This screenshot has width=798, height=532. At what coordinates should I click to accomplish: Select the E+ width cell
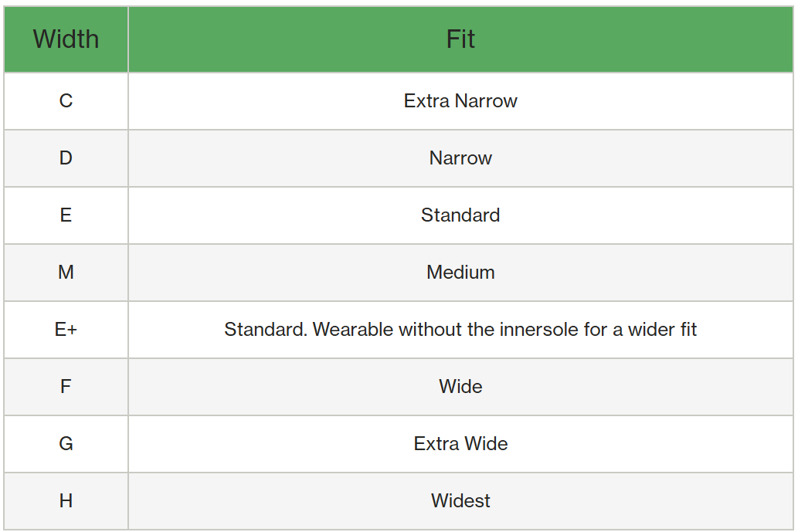click(x=66, y=330)
